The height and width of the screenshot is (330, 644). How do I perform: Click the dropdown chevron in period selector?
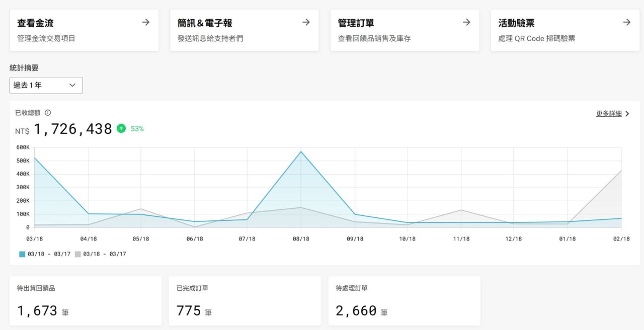pyautogui.click(x=72, y=86)
